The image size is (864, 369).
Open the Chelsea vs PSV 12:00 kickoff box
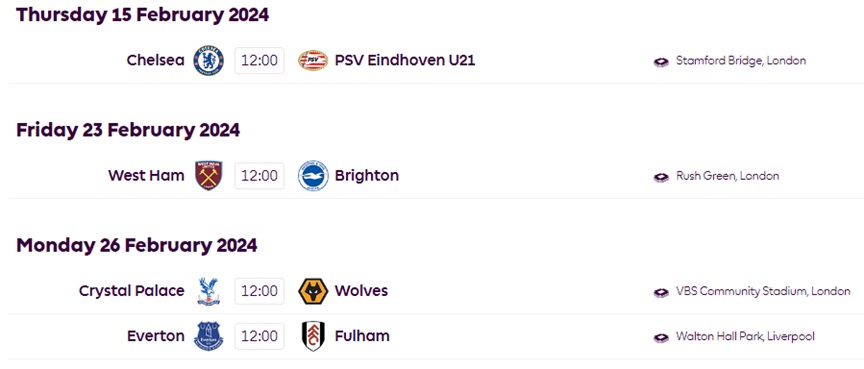click(x=260, y=61)
